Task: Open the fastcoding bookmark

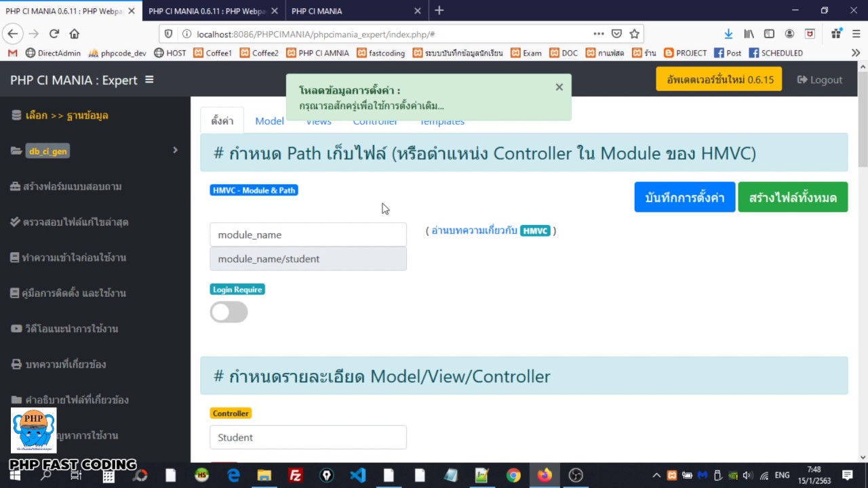Action: (381, 53)
